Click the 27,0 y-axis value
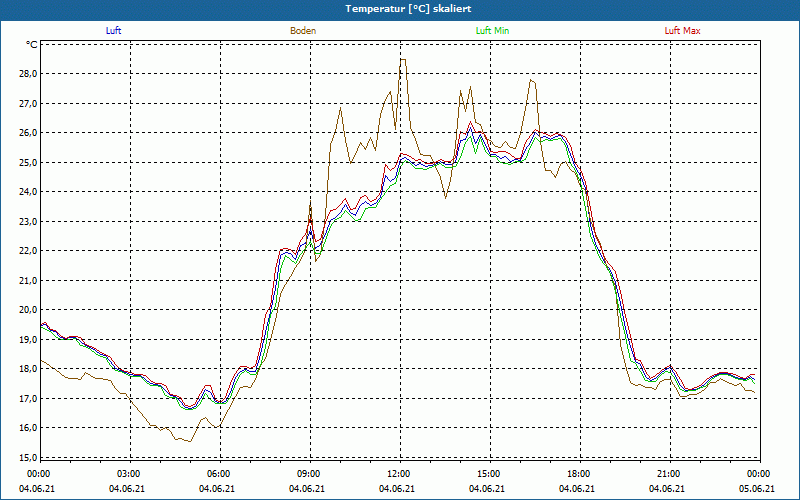The width and height of the screenshot is (800, 500). [29, 104]
